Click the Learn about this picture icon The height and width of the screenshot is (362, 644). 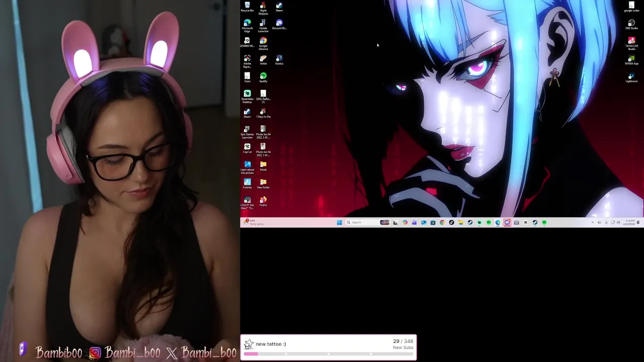pyautogui.click(x=247, y=167)
